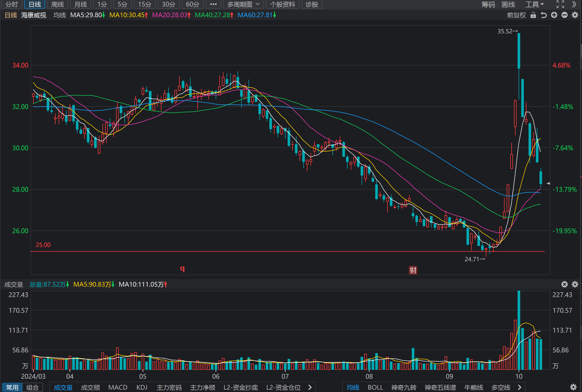Viewport: 582px width, 392px height.
Task: Click volume MA5:90.83万 label
Action: pos(94,284)
